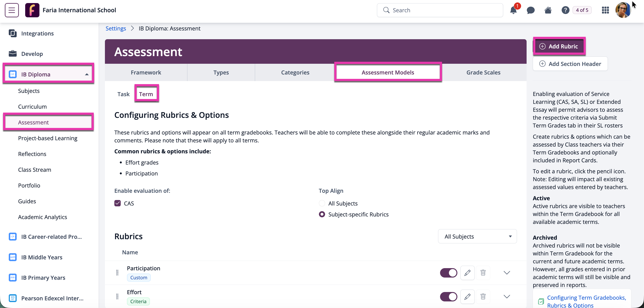Click the 4 of 5 progress badge
644x308 pixels.
pos(582,10)
